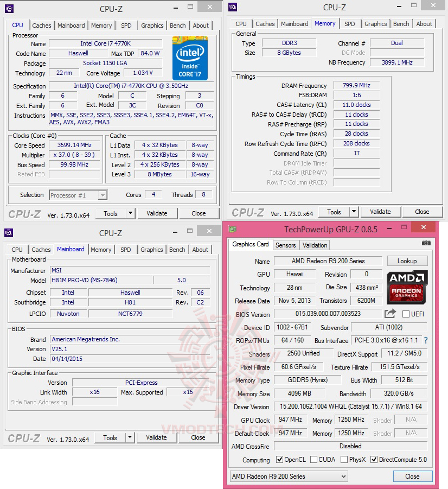The image size is (448, 489).
Task: Click the Bandwidth 320.0 GB/s value
Action: (399, 393)
